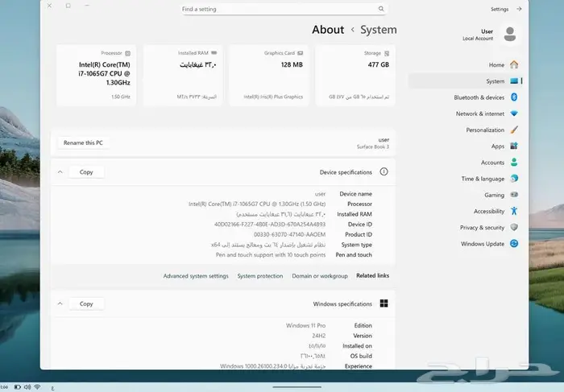Open Time & language settings
The height and width of the screenshot is (392, 564).
tap(483, 179)
